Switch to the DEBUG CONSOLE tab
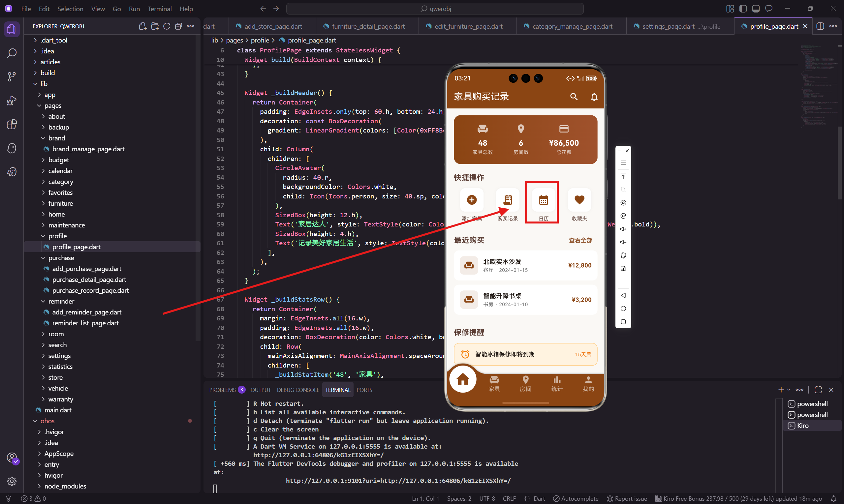Image resolution: width=844 pixels, height=504 pixels. tap(297, 390)
